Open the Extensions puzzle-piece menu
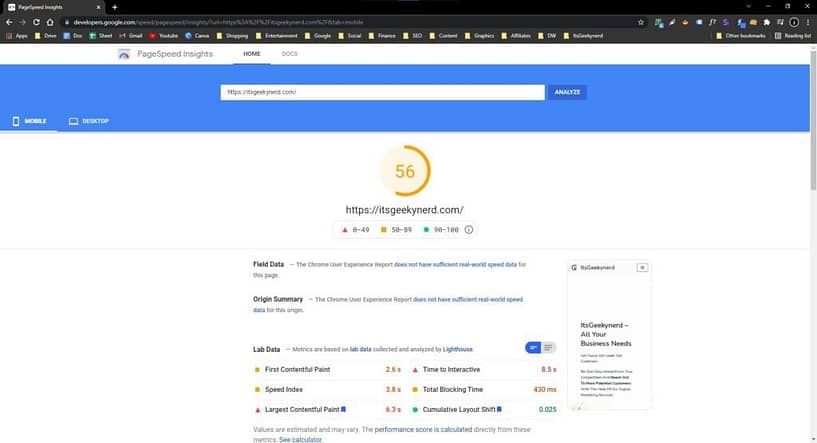 point(766,22)
